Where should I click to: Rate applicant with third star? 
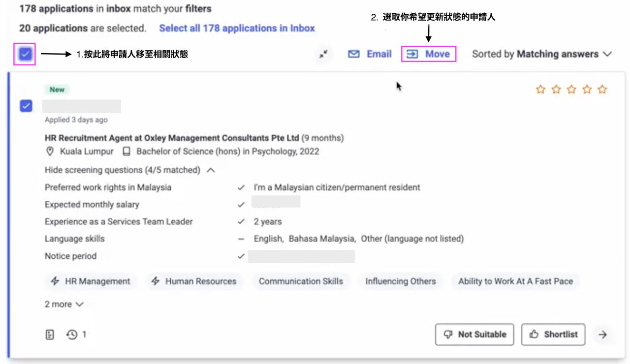(571, 90)
